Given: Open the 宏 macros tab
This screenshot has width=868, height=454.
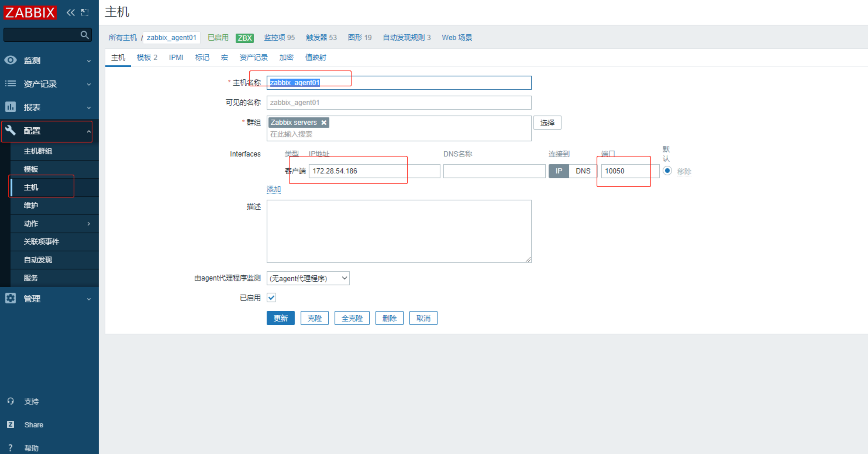Looking at the screenshot, I should (x=224, y=58).
